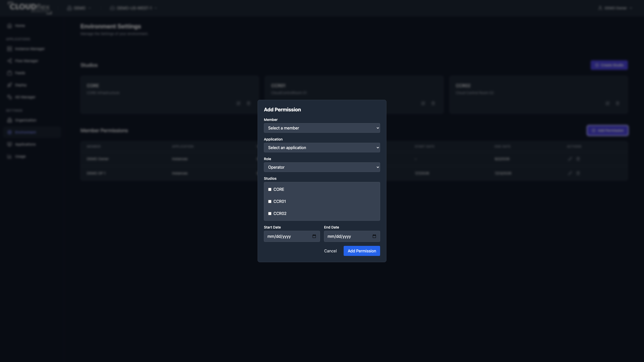
Task: Check the CCR01 studio checkbox
Action: click(x=270, y=201)
